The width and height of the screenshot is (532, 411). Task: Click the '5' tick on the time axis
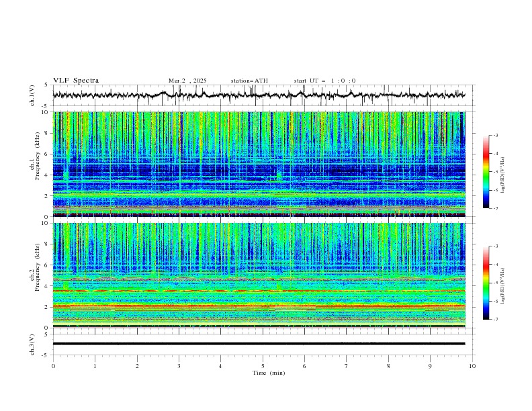(x=263, y=366)
